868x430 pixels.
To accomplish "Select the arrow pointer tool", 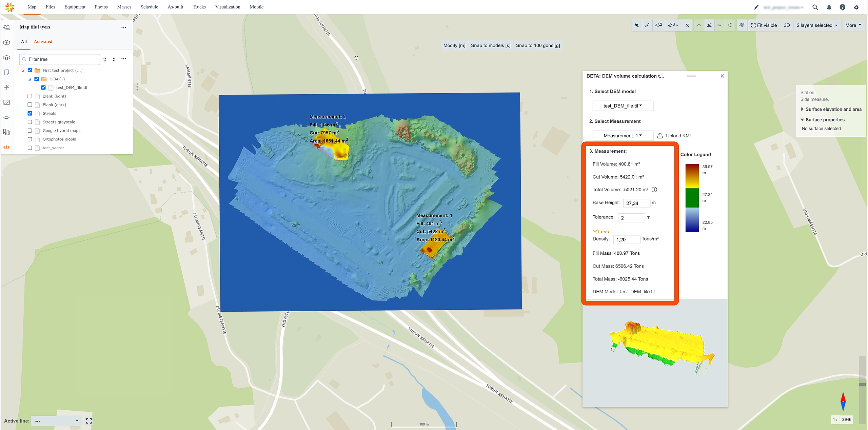I will point(637,25).
